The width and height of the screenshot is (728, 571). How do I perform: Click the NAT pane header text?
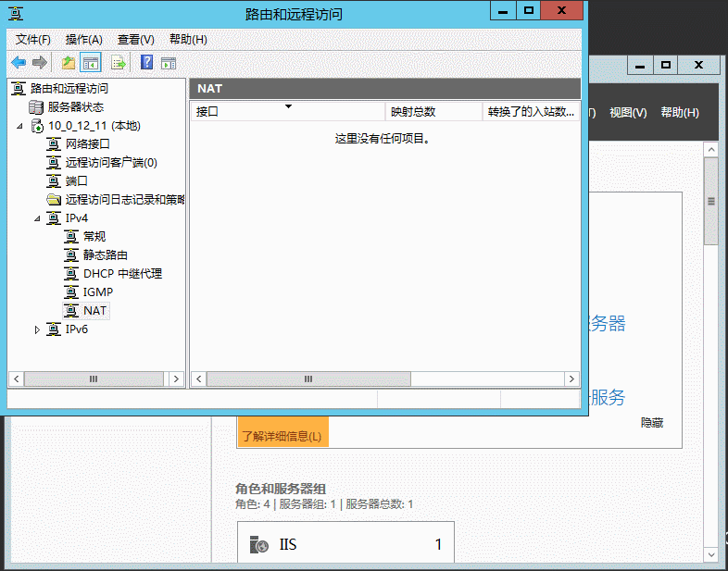[x=209, y=89]
